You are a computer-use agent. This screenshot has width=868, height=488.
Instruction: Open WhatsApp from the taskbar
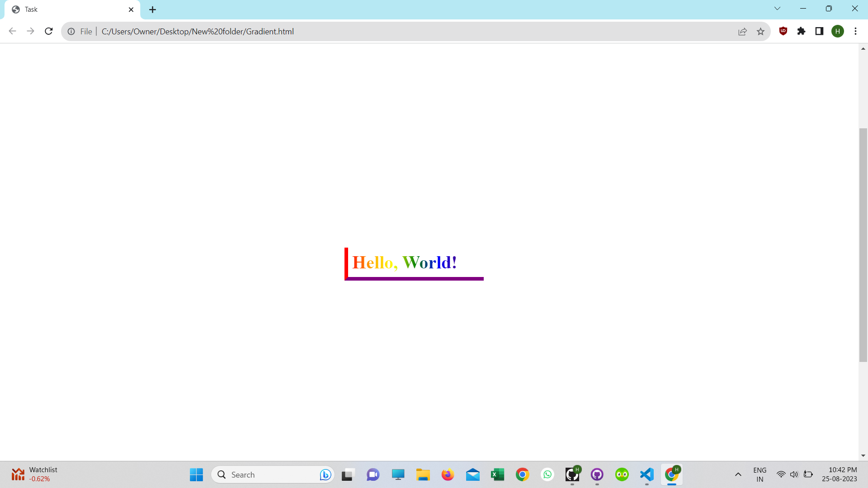point(547,474)
